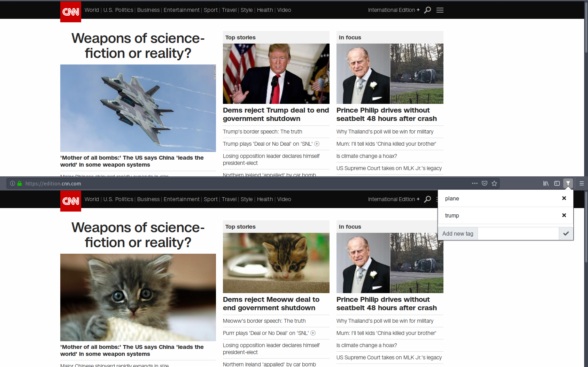Image resolution: width=588 pixels, height=367 pixels.
Task: Open Thailand's poll link beside the Meoww stories
Action: [385, 321]
